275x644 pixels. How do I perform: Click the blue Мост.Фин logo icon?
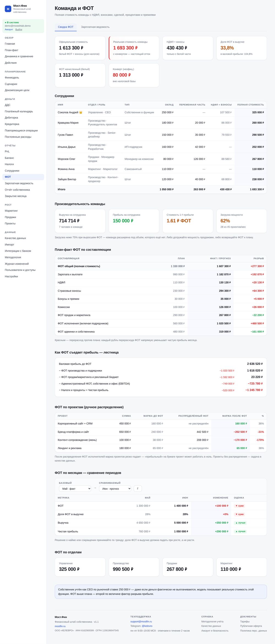tap(8, 9)
